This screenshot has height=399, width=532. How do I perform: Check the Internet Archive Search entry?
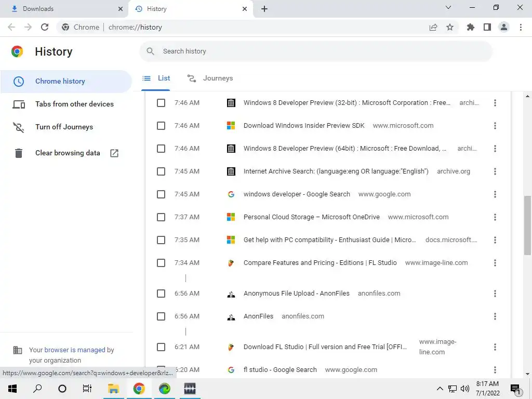pos(161,171)
